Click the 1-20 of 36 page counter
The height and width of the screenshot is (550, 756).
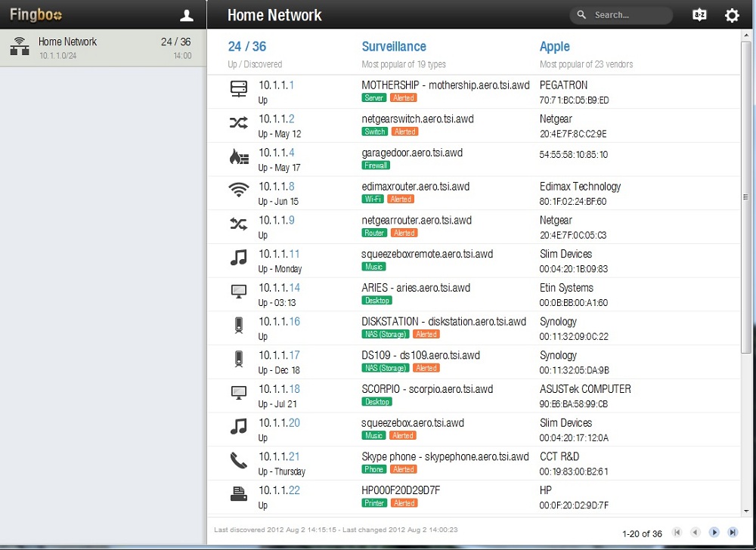642,533
